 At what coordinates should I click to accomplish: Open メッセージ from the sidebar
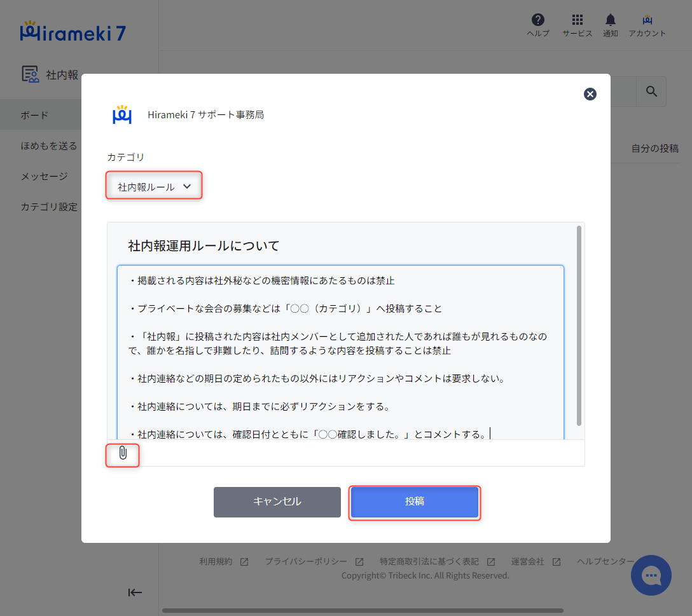44,176
